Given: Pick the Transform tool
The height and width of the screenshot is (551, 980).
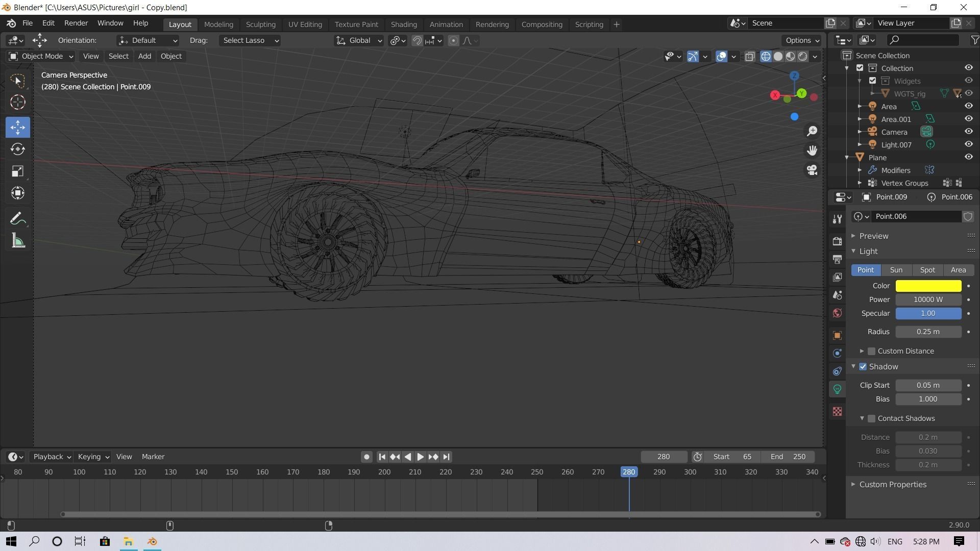Looking at the screenshot, I should (x=18, y=193).
